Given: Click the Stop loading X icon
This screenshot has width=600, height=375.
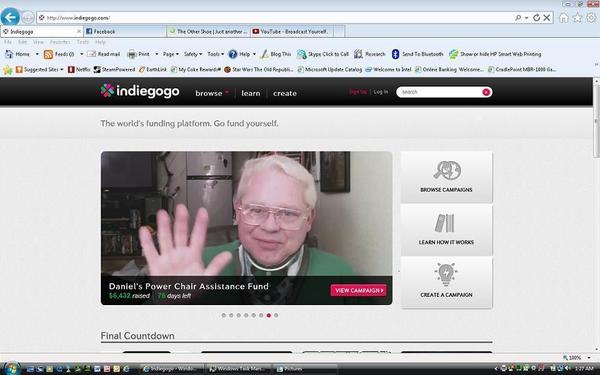Looking at the screenshot, I should click(x=547, y=18).
